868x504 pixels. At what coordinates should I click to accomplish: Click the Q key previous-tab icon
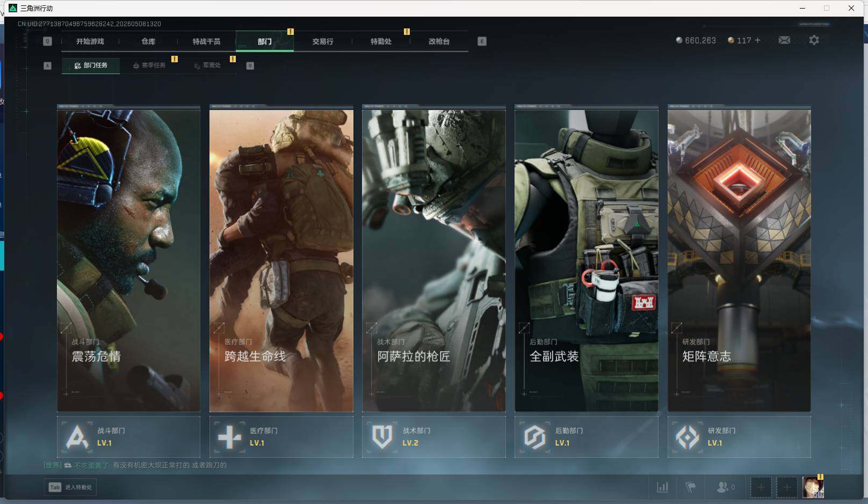tap(47, 41)
